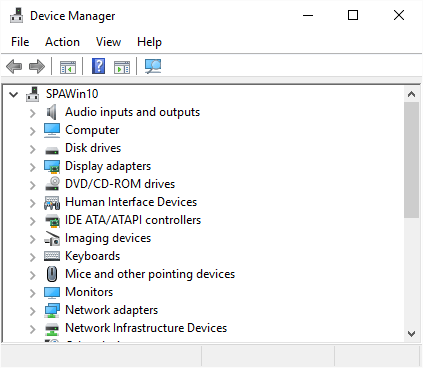
Task: Click the show/hide action pane icon
Action: click(122, 67)
